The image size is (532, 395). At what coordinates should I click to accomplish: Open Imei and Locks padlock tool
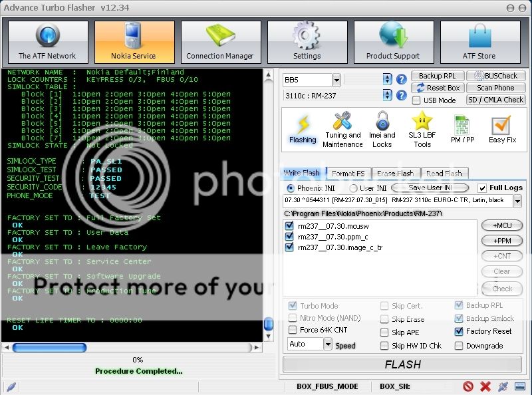[x=382, y=130]
